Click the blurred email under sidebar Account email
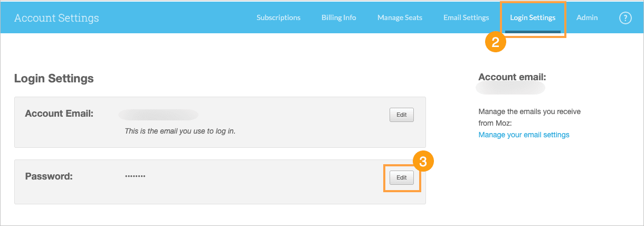This screenshot has width=644, height=226. point(510,89)
